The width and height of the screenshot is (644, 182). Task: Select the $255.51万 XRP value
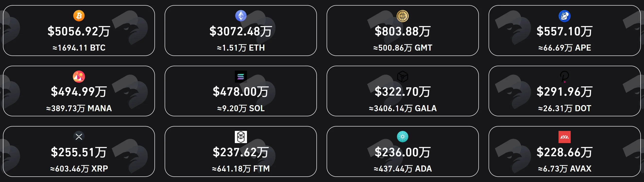coord(79,152)
